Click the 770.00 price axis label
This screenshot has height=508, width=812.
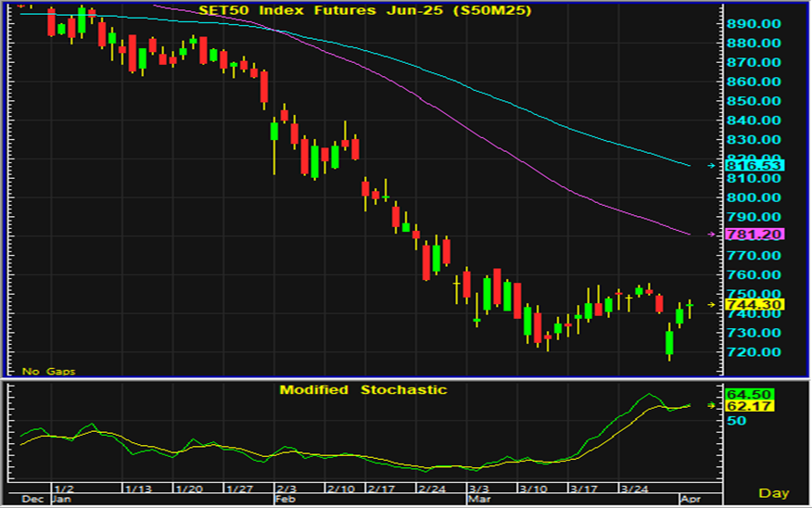[754, 255]
